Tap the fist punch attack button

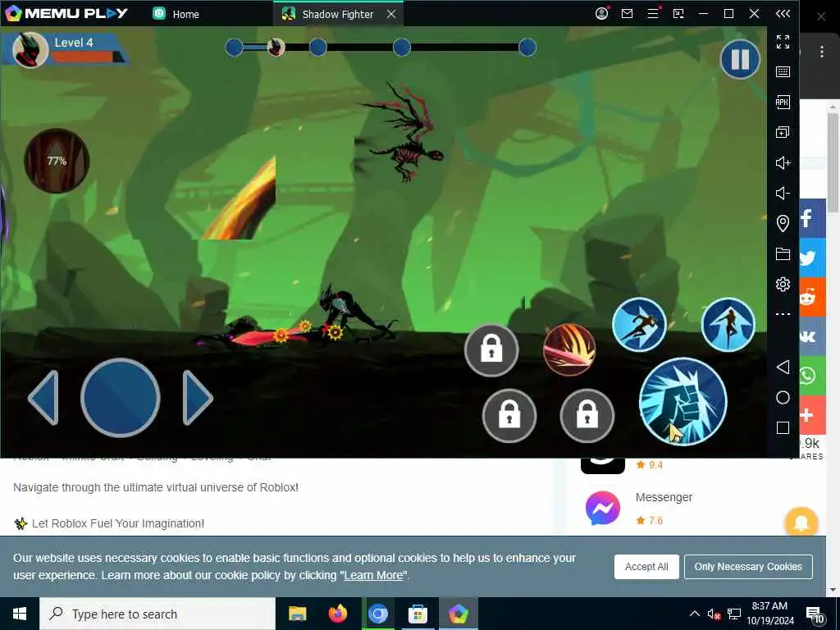683,401
